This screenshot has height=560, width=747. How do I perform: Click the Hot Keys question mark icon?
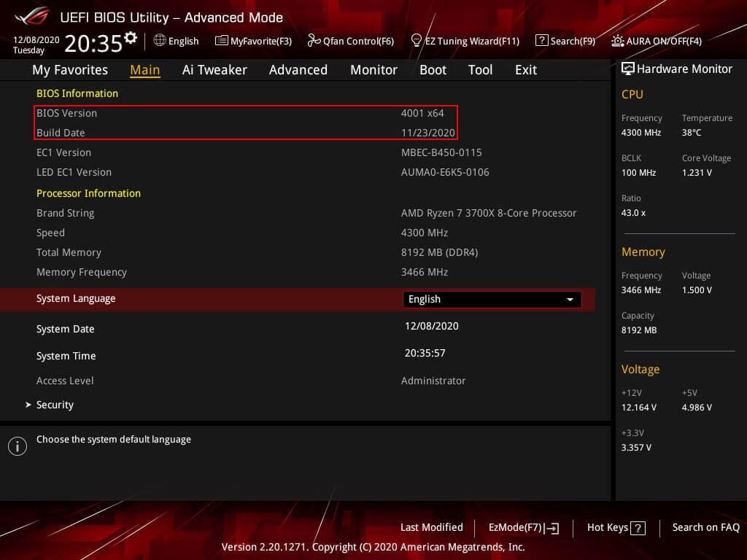pos(638,528)
